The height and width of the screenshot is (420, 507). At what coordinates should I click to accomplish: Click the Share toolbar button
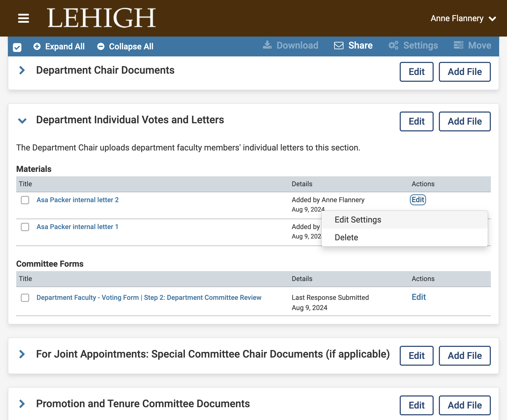[353, 45]
